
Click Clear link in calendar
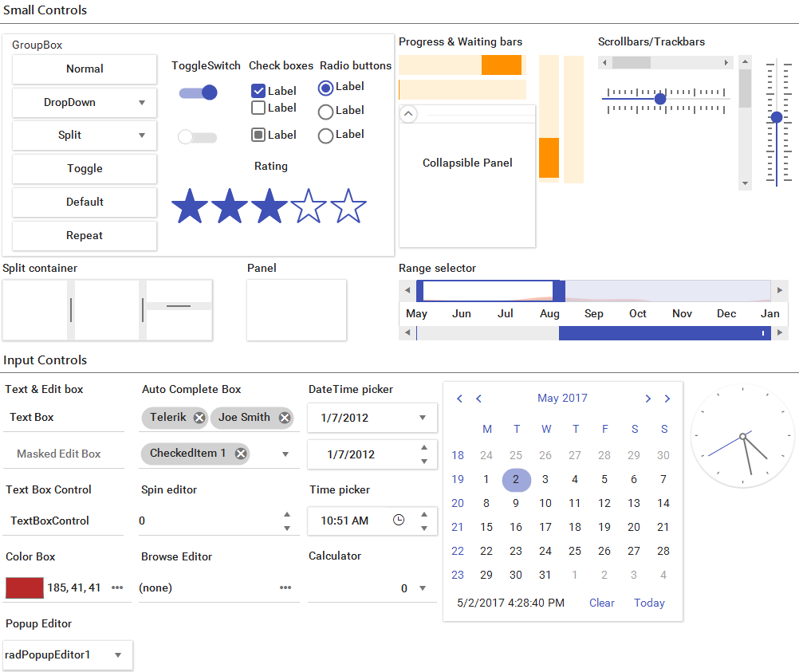[602, 603]
